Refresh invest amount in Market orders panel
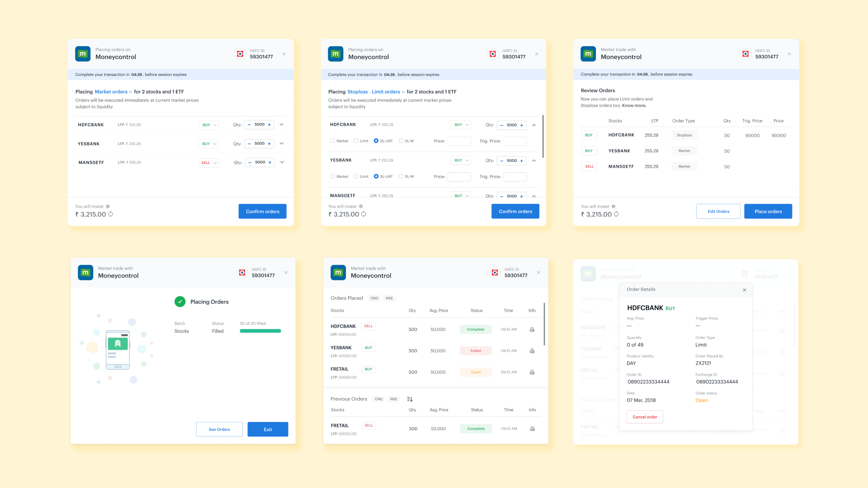868x488 pixels. point(111,214)
